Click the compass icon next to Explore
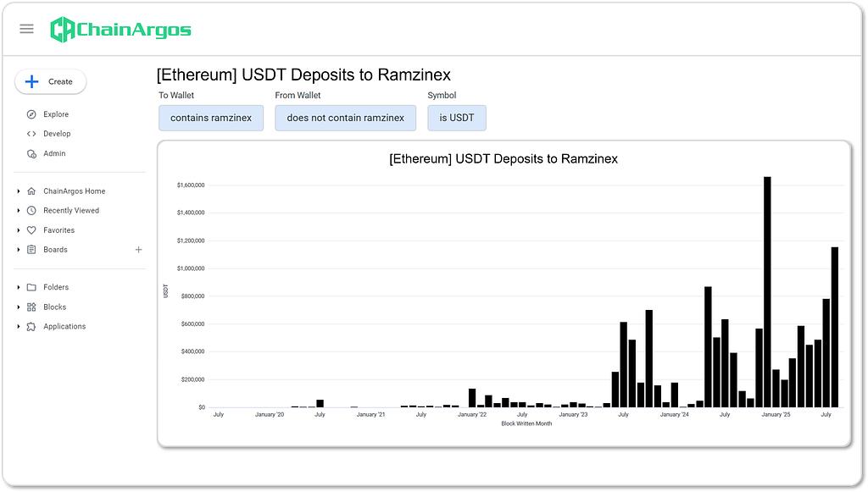The image size is (868, 492). [x=31, y=114]
